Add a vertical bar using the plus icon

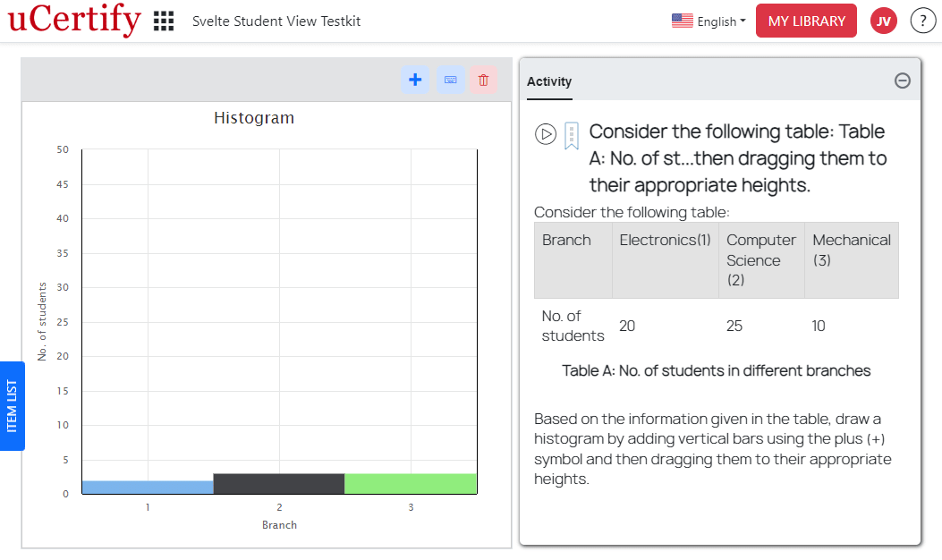[x=414, y=80]
